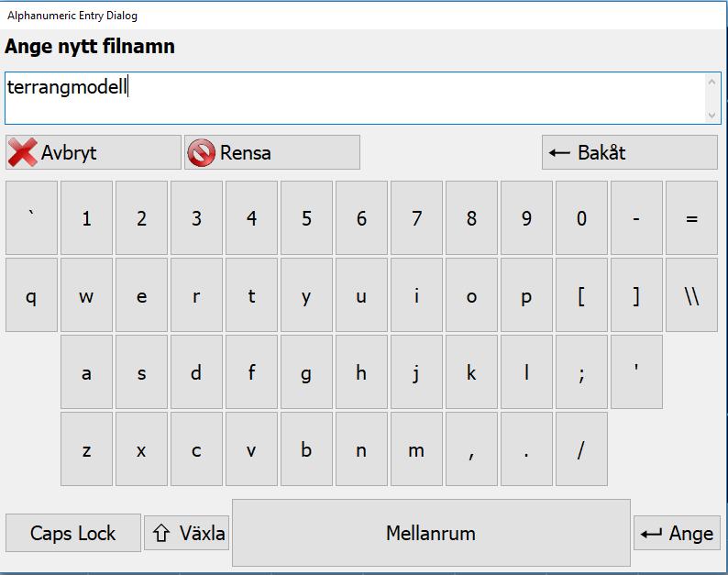728x575 pixels.
Task: Click the red Rensa clear icon
Action: 201,153
